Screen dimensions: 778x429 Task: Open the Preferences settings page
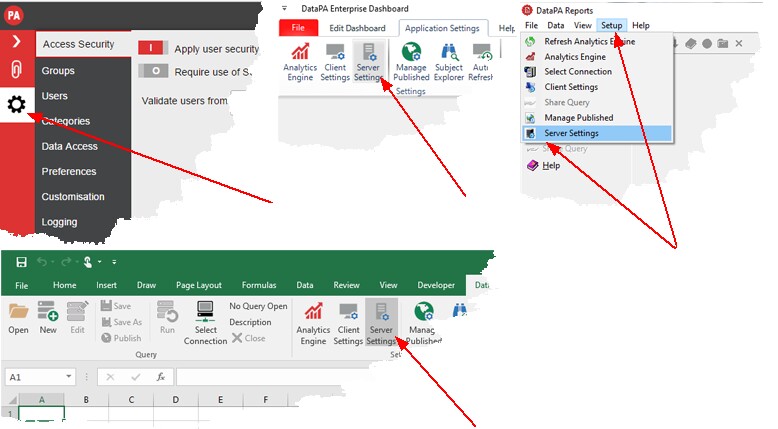click(x=69, y=172)
